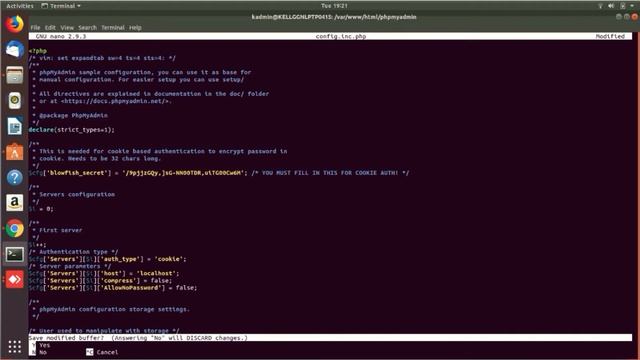Open the View menu
This screenshot has height=360, width=640.
click(67, 27)
